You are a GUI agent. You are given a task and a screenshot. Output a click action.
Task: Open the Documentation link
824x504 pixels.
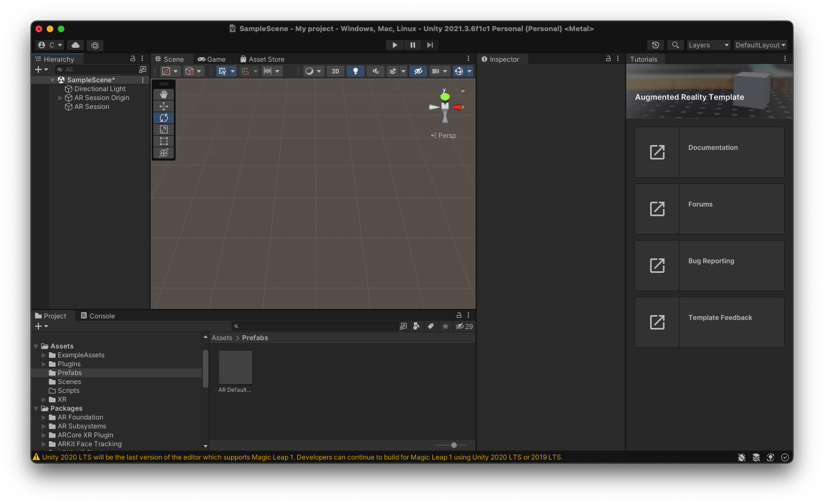709,152
